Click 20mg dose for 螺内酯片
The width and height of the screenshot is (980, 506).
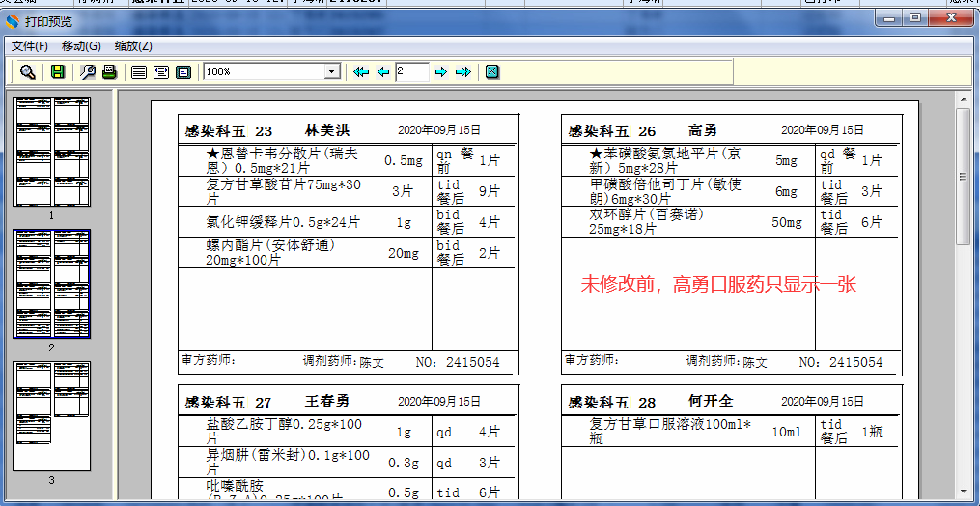(404, 253)
